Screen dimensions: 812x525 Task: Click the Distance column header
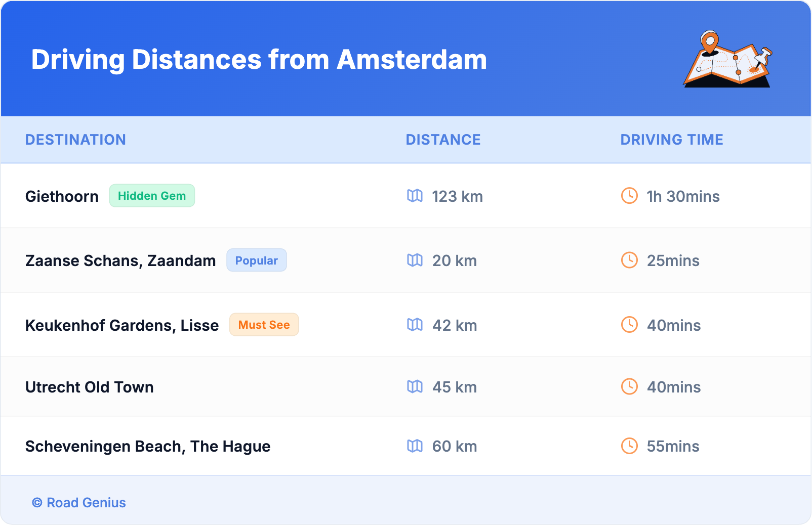[x=443, y=140]
